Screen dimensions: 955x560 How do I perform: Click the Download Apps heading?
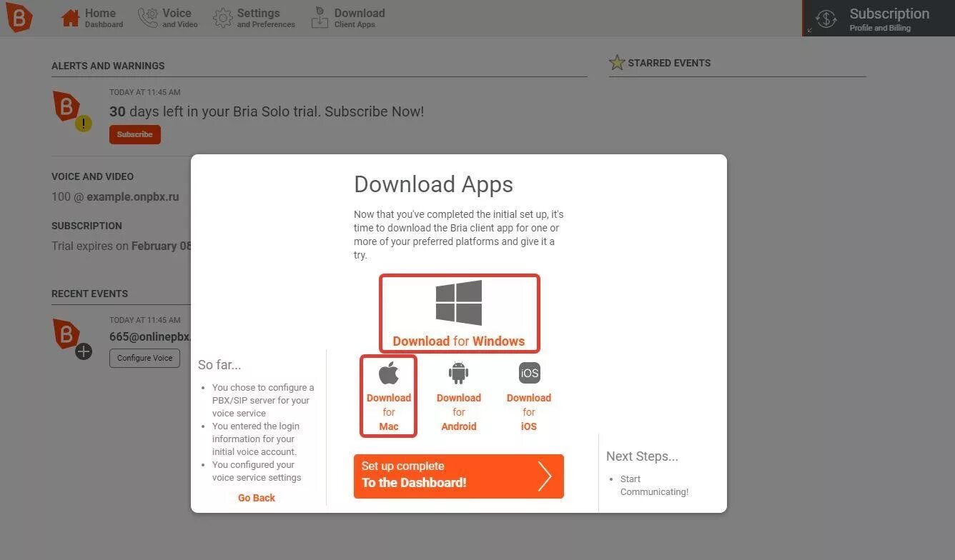434,184
